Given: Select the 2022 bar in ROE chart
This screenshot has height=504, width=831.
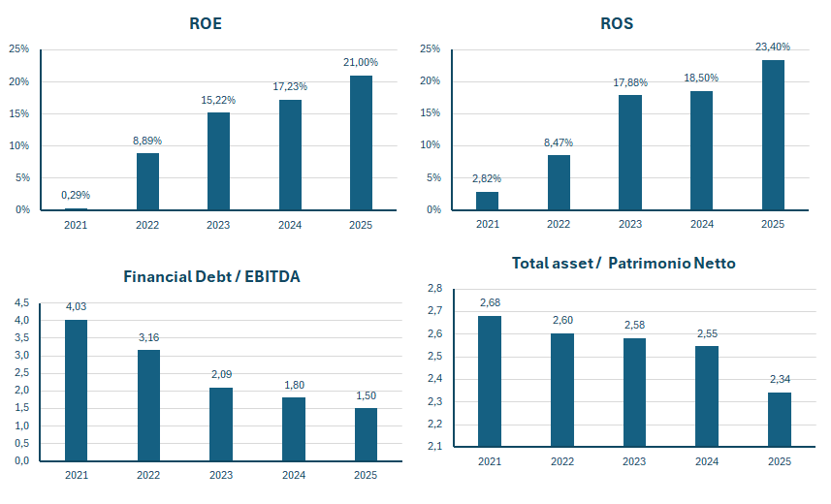Looking at the screenshot, I should point(147,181).
